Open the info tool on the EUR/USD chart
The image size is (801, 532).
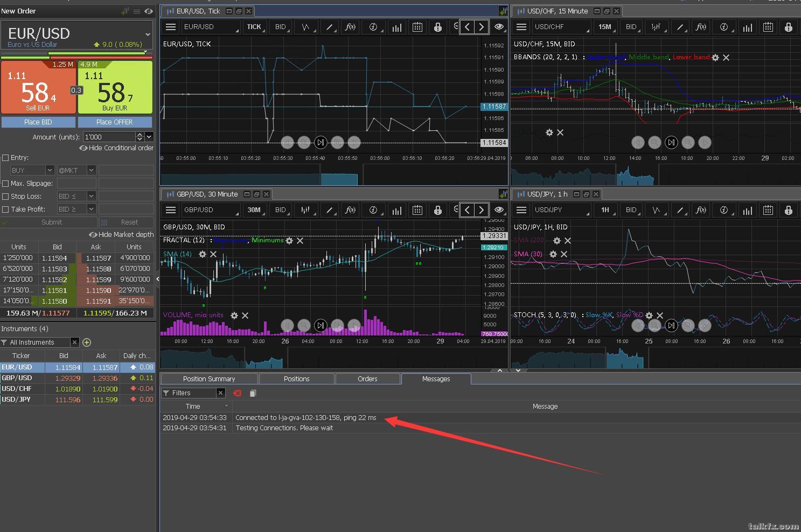tap(373, 27)
